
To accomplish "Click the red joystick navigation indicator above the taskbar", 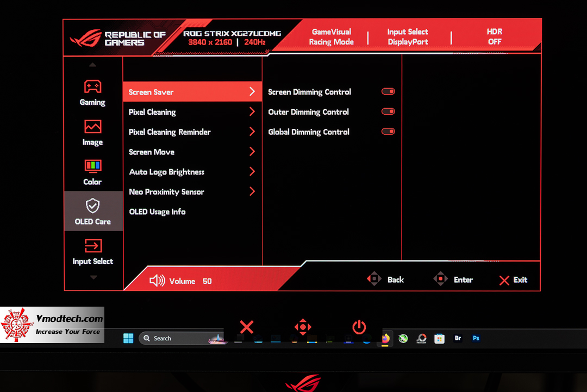I will click(303, 327).
